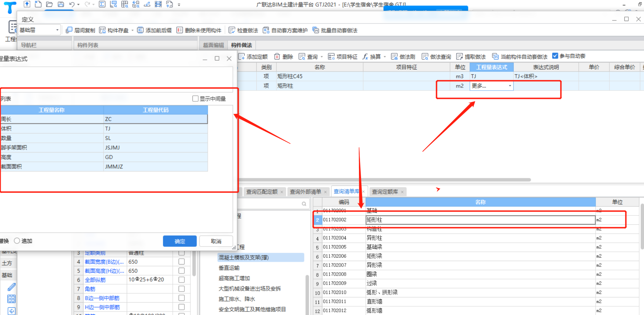Click 批量自动套做法 toolbar button
This screenshot has height=315, width=644.
pos(335,30)
